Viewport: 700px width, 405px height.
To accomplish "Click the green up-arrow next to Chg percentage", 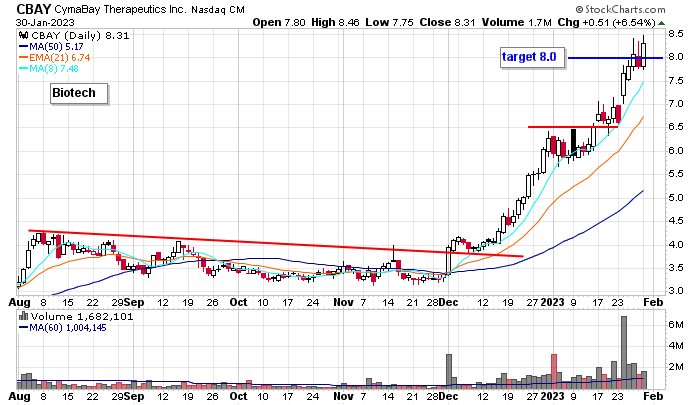I will click(x=661, y=22).
